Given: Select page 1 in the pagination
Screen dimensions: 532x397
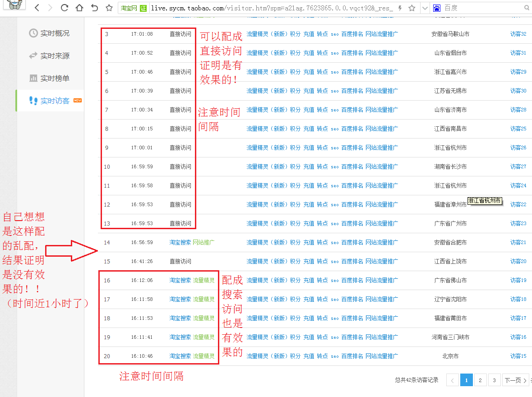Looking at the screenshot, I should tap(467, 380).
